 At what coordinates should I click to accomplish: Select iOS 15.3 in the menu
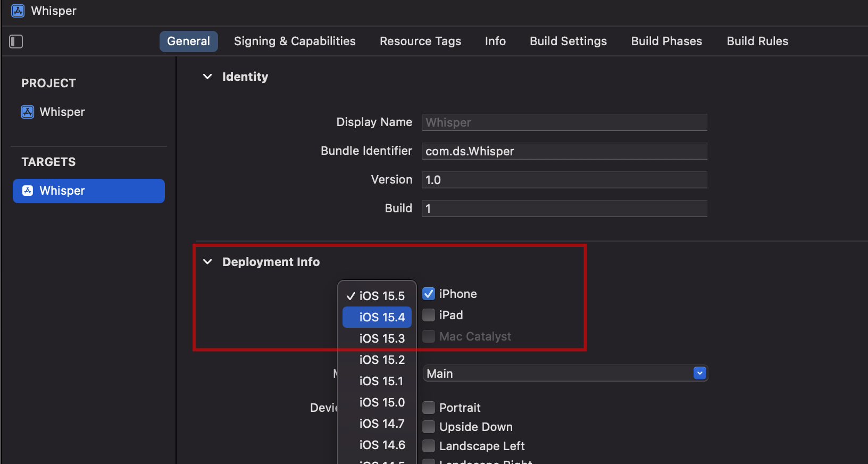pos(377,338)
